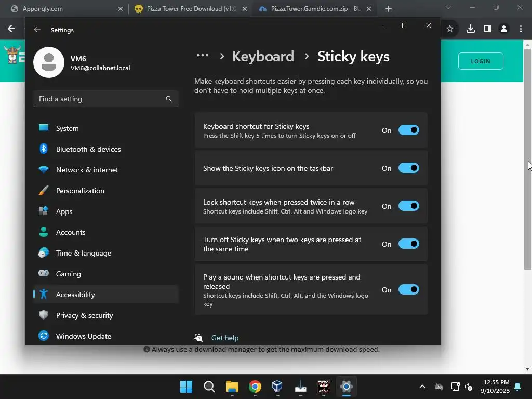Viewport: 532px width, 399px height.
Task: Open notification bell in system tray
Action: point(518,387)
